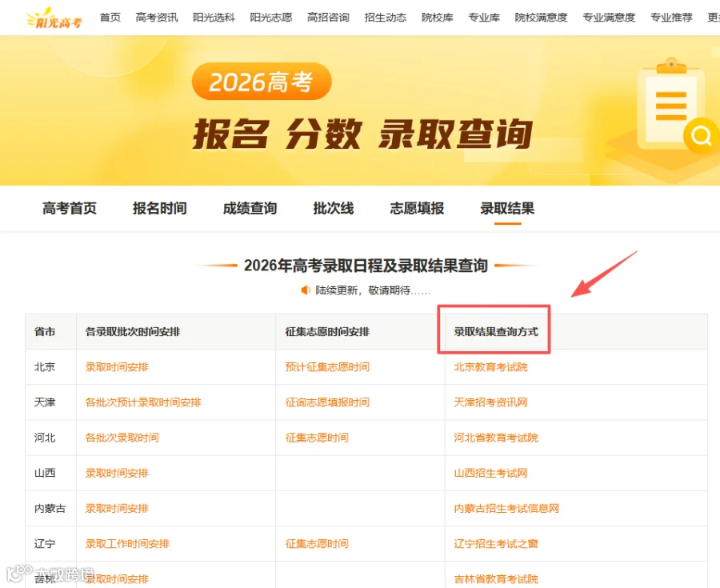This screenshot has width=720, height=588.
Task: Open 辽宁招生考试之窗 link
Action: (x=496, y=543)
